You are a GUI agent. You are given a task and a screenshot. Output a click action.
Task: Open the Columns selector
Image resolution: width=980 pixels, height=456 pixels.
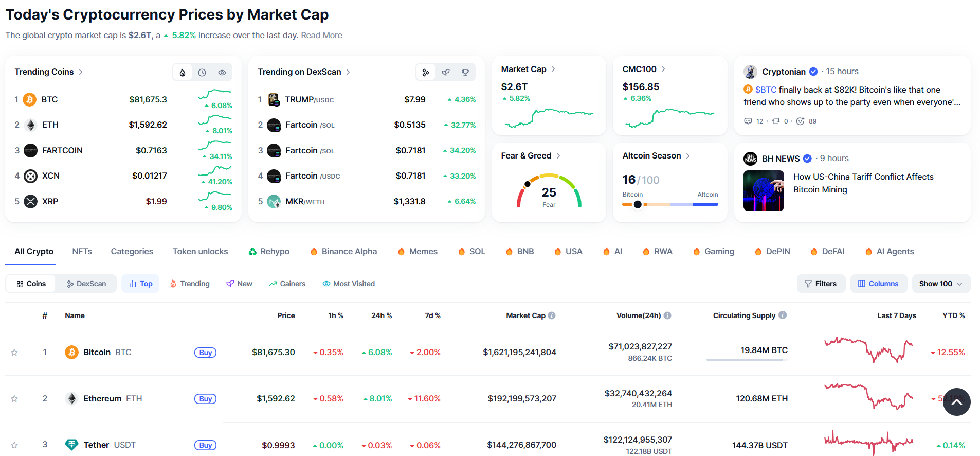(x=879, y=284)
